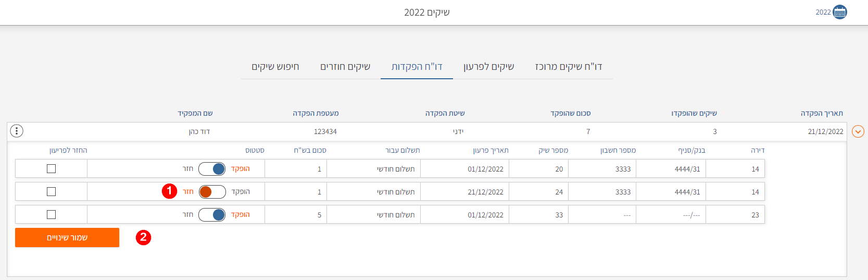
Task: Check return-to-redemption box for check 20
Action: click(51, 169)
